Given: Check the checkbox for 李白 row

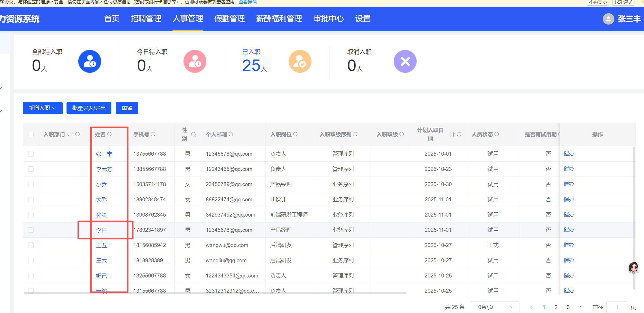Looking at the screenshot, I should pyautogui.click(x=31, y=230).
